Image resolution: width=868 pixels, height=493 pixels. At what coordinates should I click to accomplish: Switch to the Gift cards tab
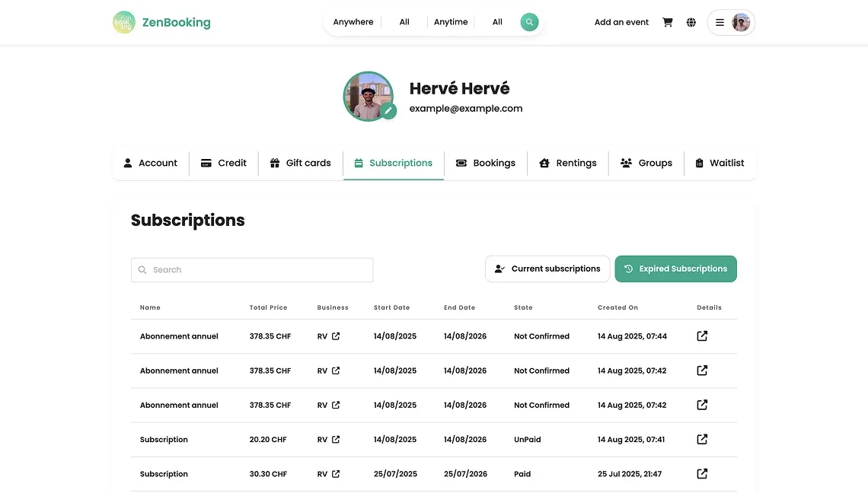click(x=301, y=164)
